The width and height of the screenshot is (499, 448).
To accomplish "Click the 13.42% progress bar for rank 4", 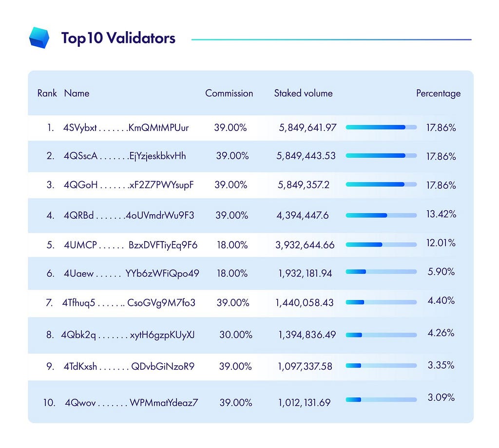I will pyautogui.click(x=381, y=216).
